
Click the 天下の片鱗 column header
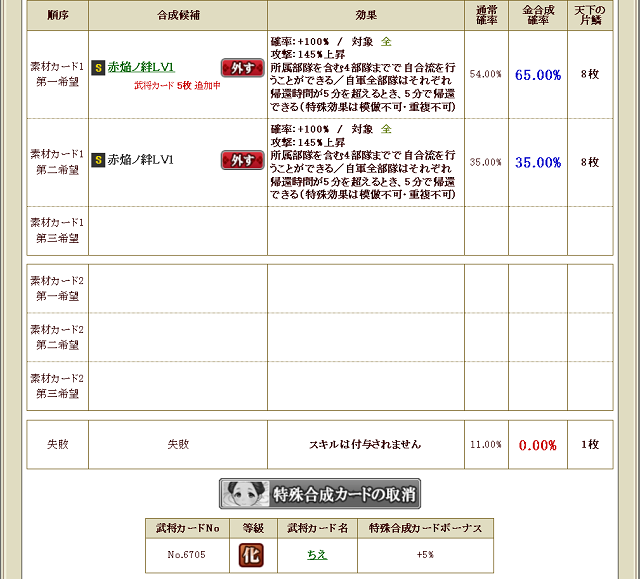[590, 16]
